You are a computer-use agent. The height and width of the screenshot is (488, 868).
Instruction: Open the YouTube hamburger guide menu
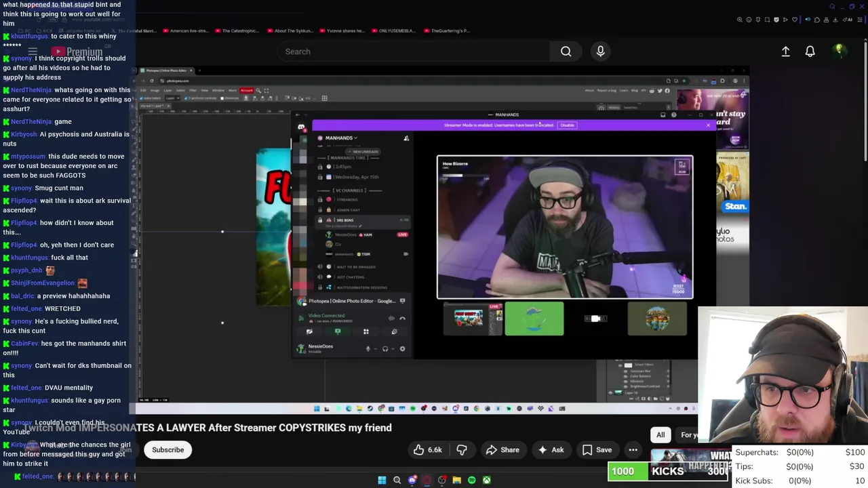[32, 52]
